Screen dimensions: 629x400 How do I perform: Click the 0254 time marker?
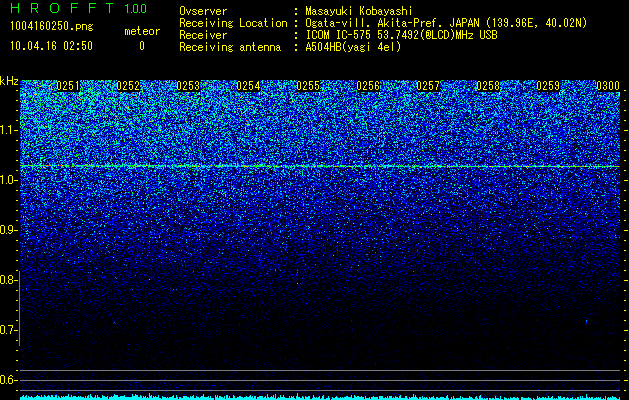(248, 86)
